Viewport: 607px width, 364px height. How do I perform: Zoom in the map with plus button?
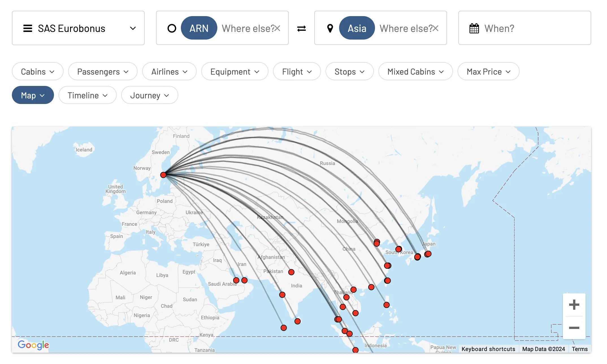point(574,305)
